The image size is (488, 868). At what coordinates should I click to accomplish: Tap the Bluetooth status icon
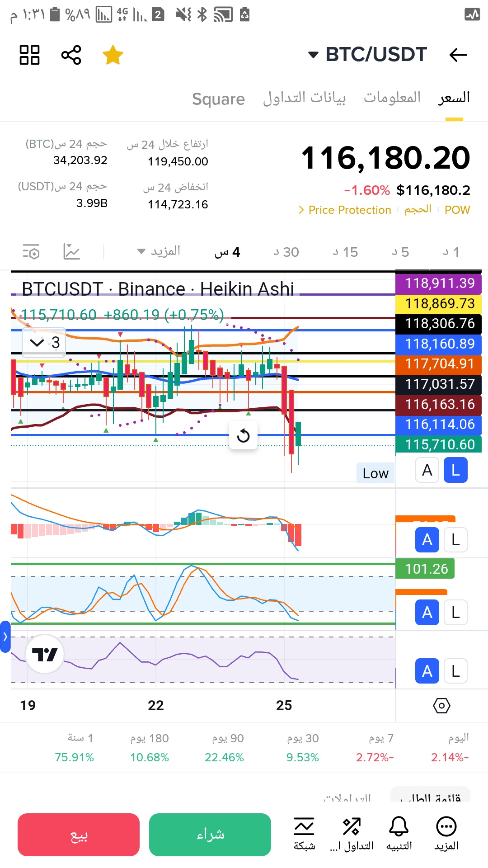coord(202,14)
